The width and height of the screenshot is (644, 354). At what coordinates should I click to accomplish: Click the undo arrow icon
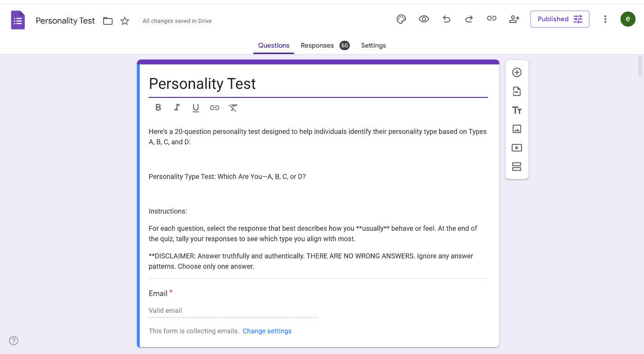tap(446, 19)
